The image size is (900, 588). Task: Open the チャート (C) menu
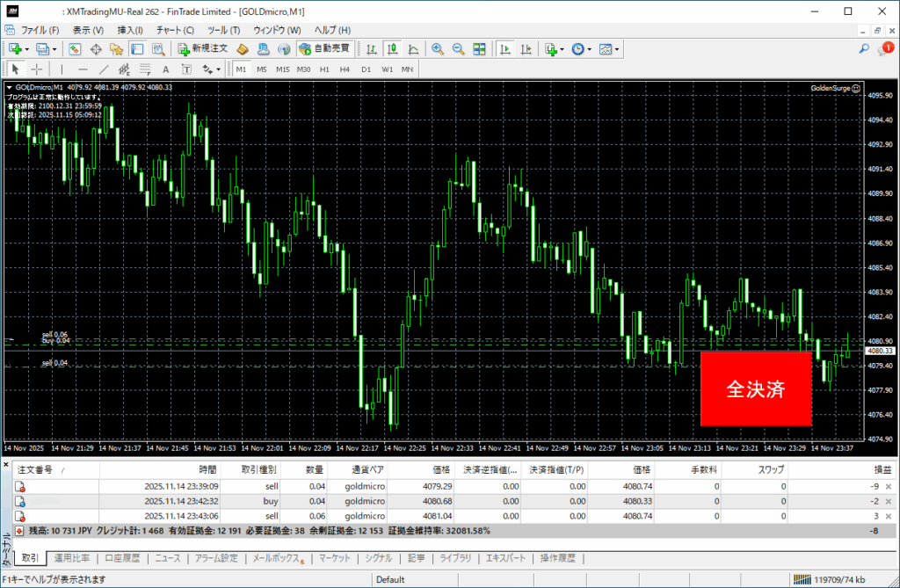pos(175,30)
